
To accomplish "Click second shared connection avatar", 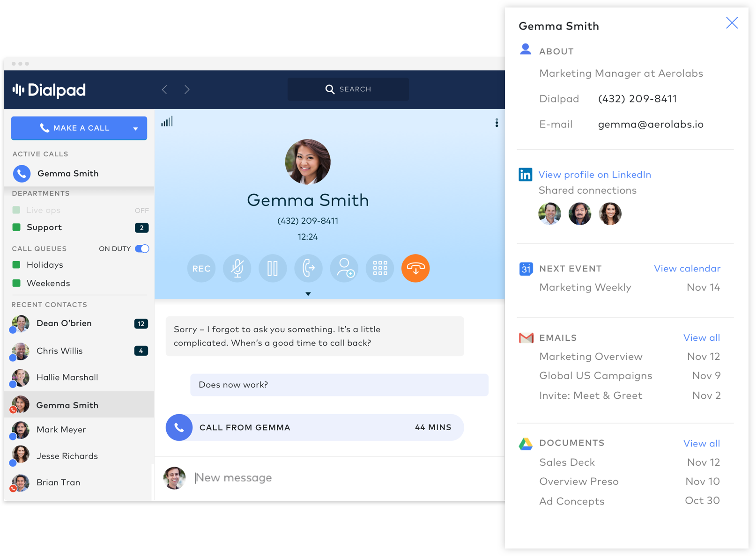I will [x=580, y=214].
